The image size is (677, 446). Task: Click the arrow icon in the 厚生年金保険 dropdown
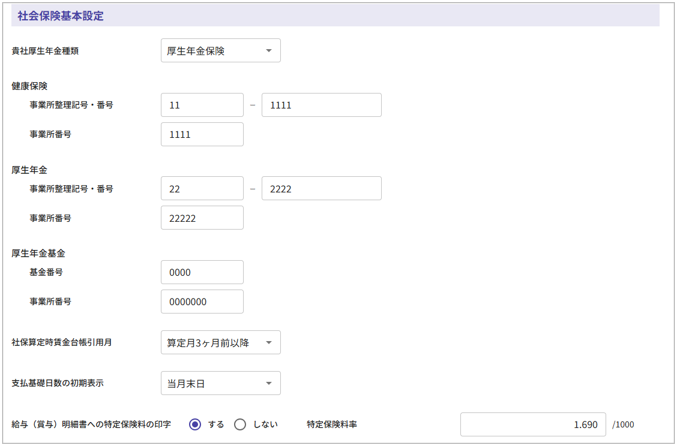pos(268,51)
